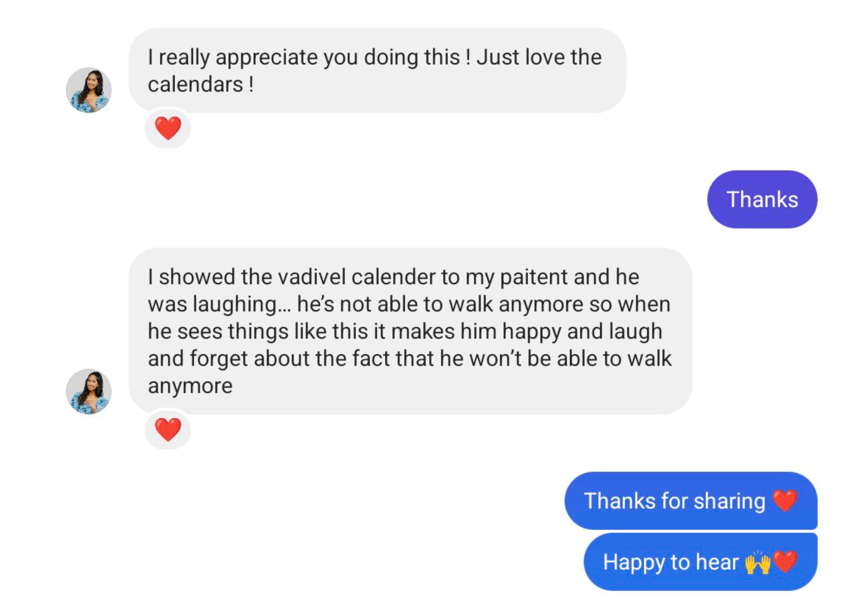Open the sender's avatar next to the vadivel message
Screen dimensions: 868x606
point(88,391)
